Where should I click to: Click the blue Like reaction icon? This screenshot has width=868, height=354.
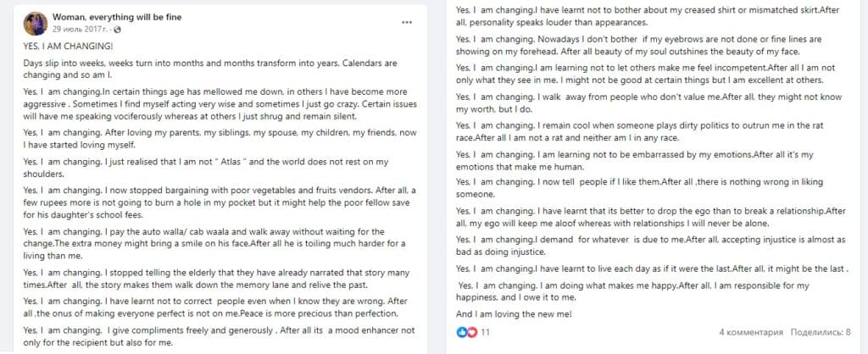462,332
